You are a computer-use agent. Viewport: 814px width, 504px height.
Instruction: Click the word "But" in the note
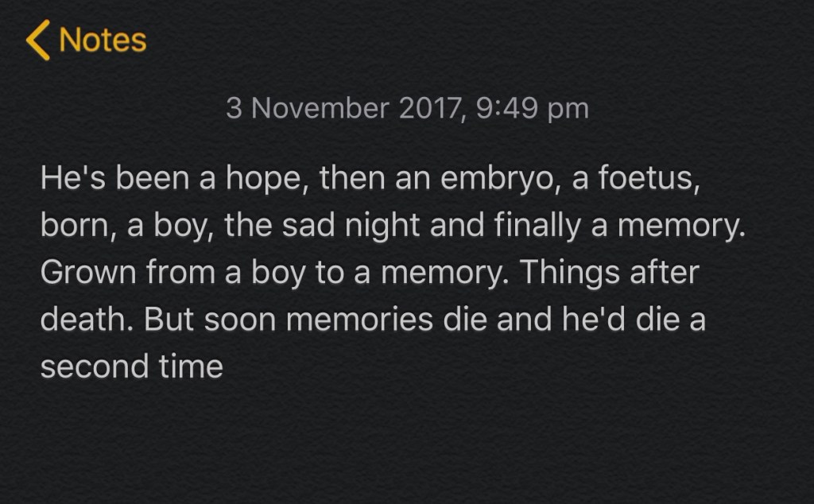171,320
